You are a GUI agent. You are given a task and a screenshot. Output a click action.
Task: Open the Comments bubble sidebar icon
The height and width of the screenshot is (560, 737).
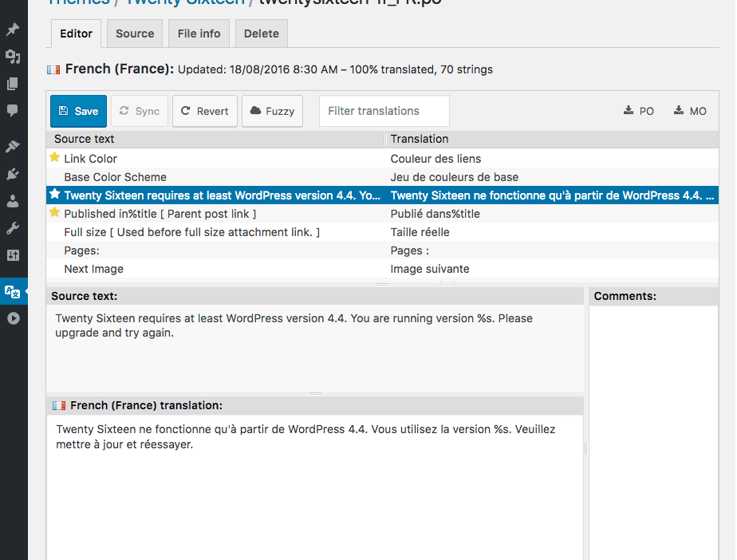click(13, 111)
